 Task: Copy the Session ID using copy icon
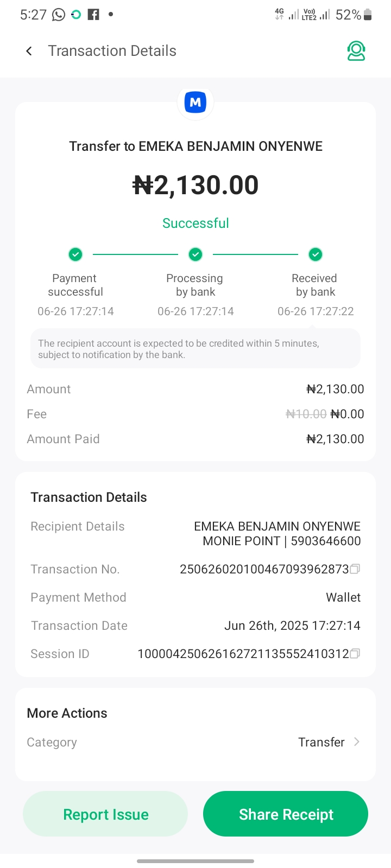pyautogui.click(x=355, y=654)
